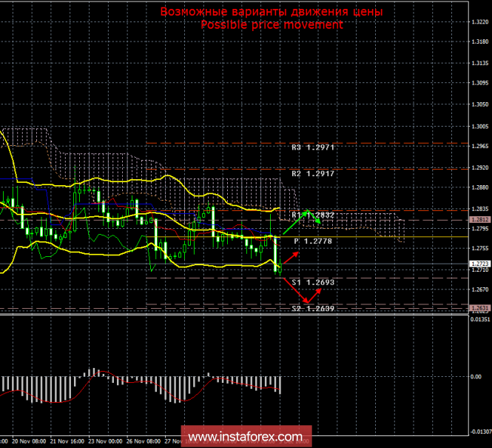Click the '26 Nov 08:00' time label
492x448 pixels.
[144, 441]
